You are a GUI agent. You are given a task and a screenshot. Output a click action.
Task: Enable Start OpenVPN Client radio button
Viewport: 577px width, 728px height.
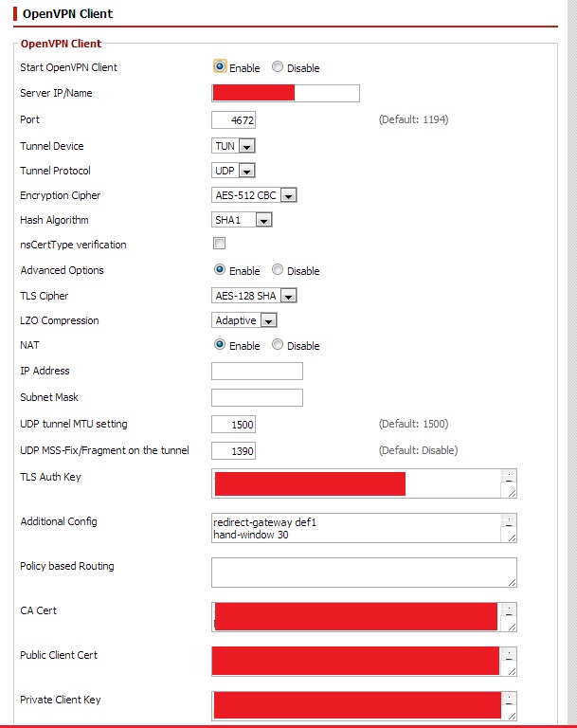point(220,66)
